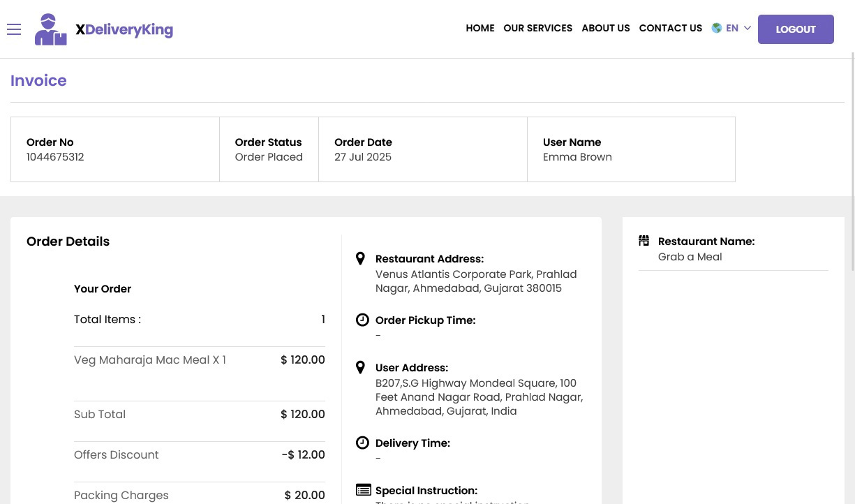
Task: Click the user address pin icon
Action: click(x=360, y=367)
